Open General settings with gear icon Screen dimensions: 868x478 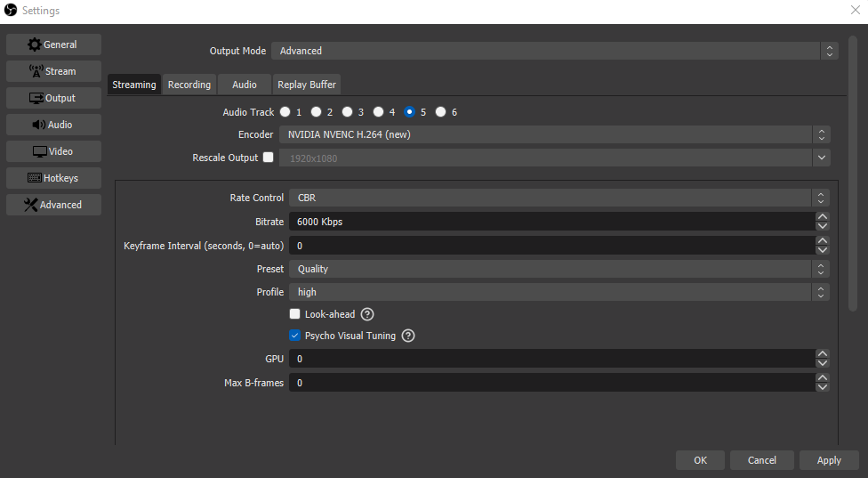53,45
